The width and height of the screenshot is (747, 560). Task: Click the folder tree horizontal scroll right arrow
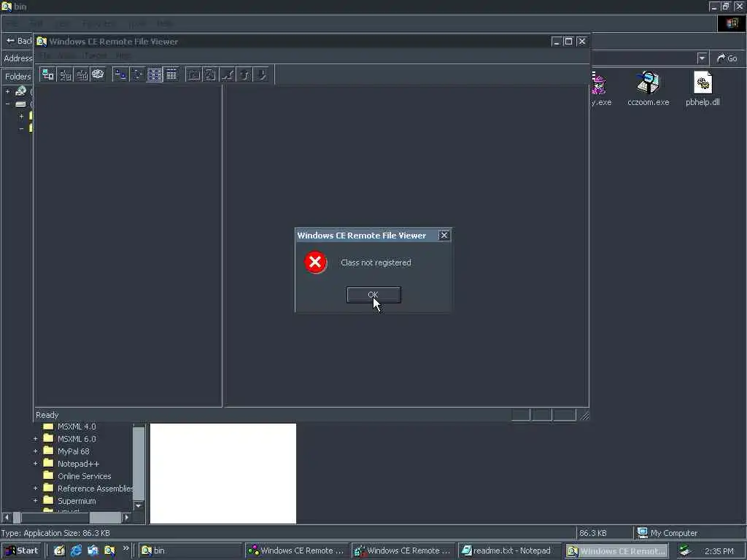(127, 517)
